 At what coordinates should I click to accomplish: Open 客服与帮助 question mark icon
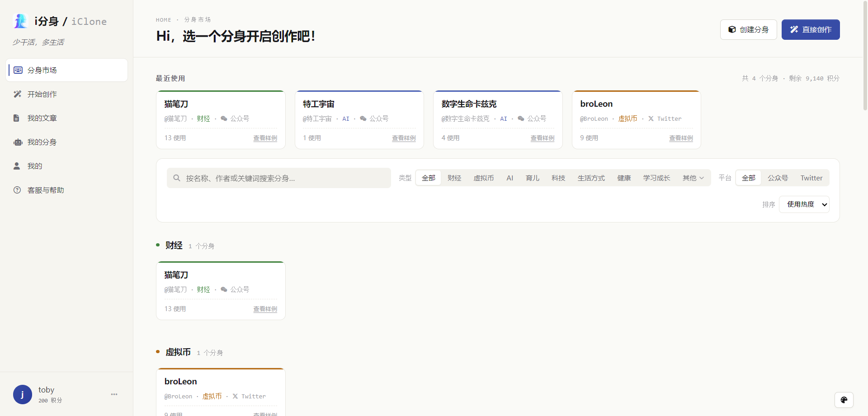17,190
